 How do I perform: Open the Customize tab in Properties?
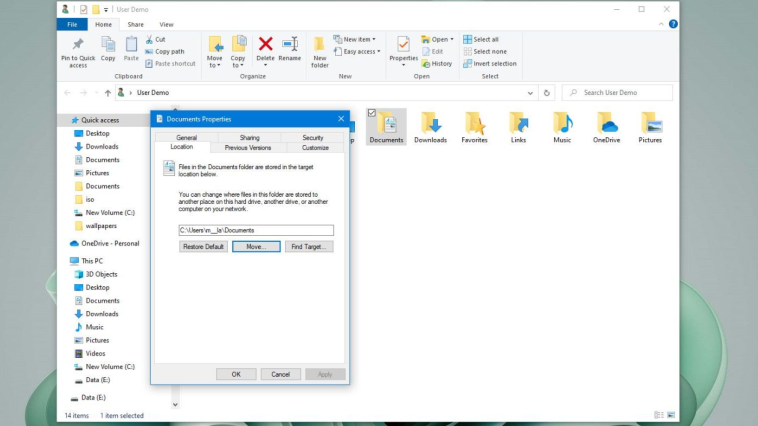tap(315, 148)
